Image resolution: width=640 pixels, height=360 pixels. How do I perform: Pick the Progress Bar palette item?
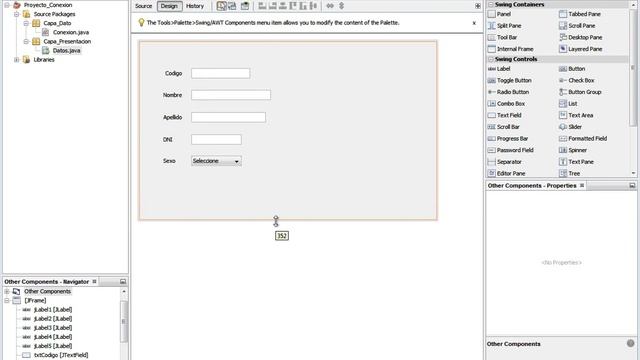click(508, 138)
